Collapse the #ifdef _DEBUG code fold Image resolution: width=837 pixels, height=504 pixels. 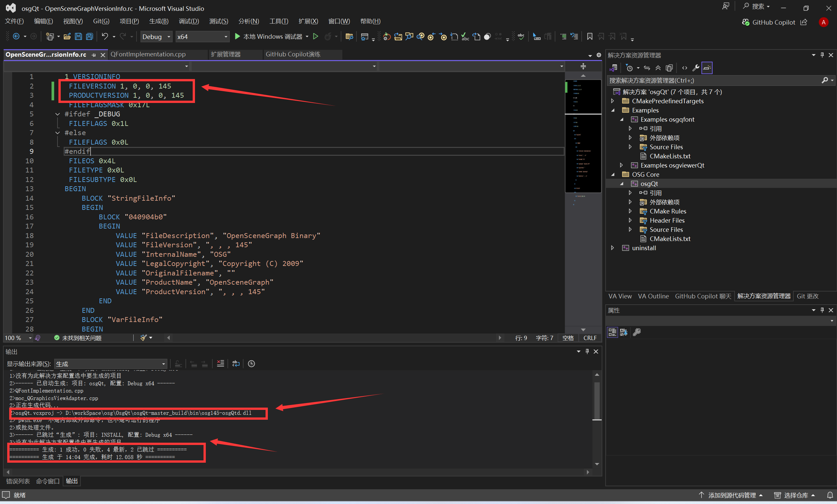pos(57,114)
